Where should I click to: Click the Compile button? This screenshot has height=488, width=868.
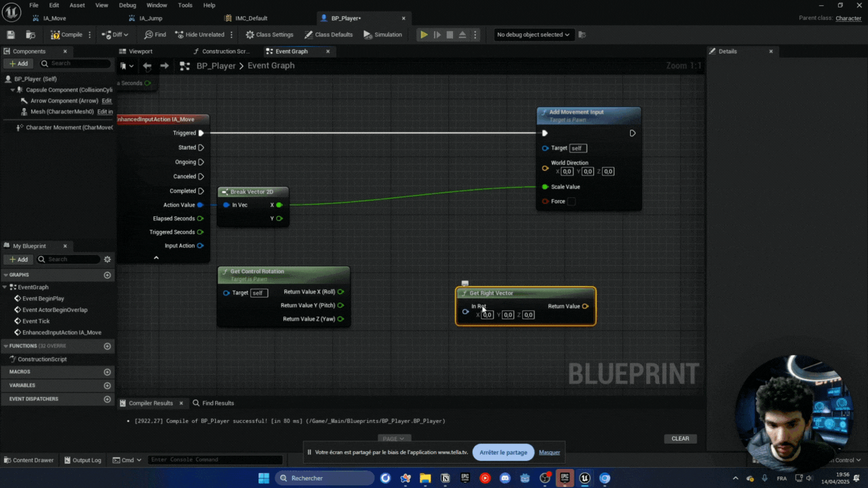pyautogui.click(x=66, y=35)
